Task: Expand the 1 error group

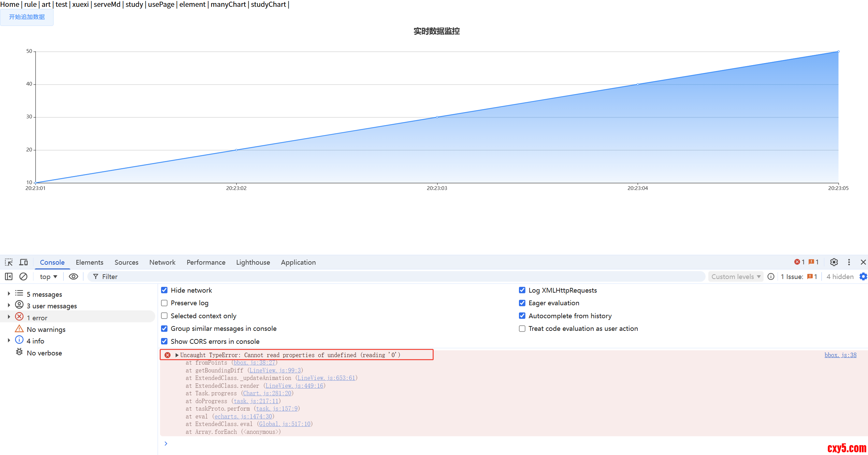Action: point(9,317)
